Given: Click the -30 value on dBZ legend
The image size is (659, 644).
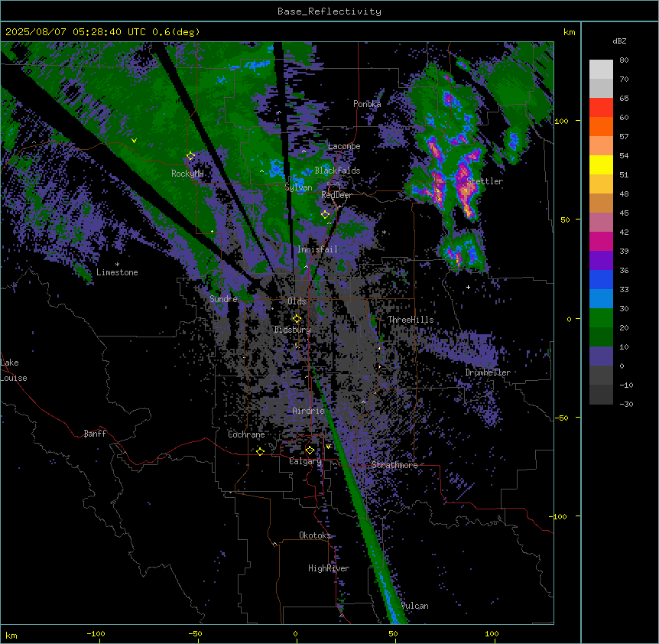Looking at the screenshot, I should click(x=626, y=404).
